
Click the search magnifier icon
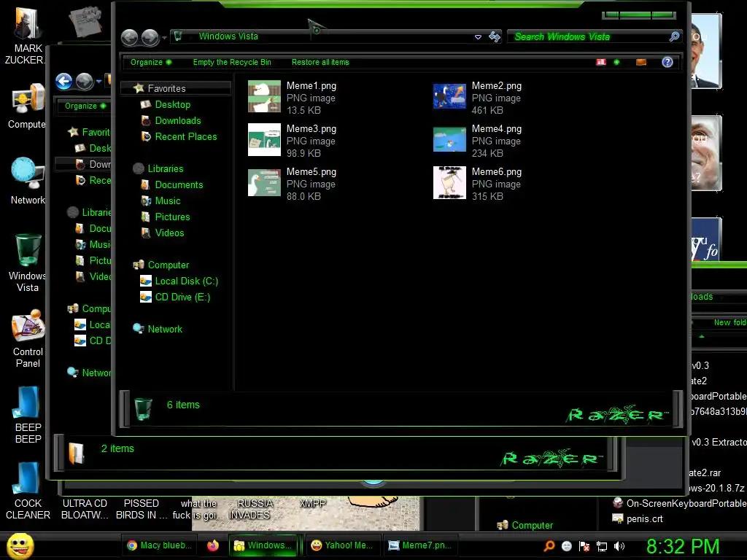[x=674, y=36]
